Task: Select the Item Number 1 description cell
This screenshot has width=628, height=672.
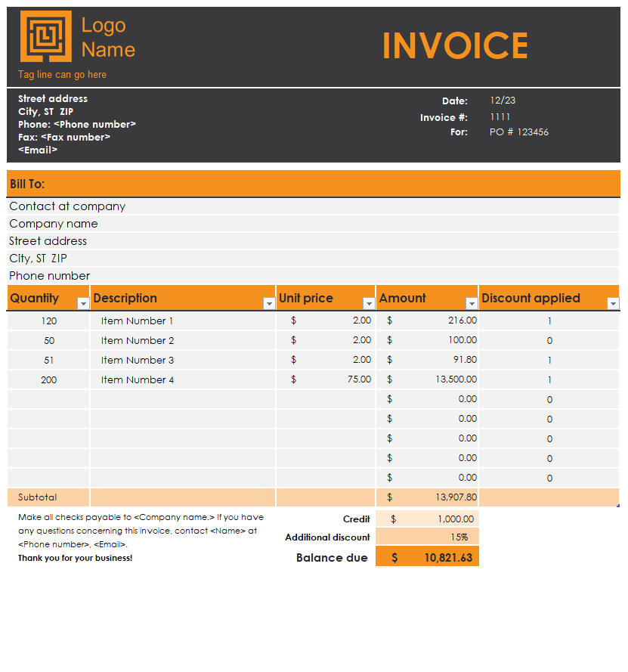Action: pos(138,321)
